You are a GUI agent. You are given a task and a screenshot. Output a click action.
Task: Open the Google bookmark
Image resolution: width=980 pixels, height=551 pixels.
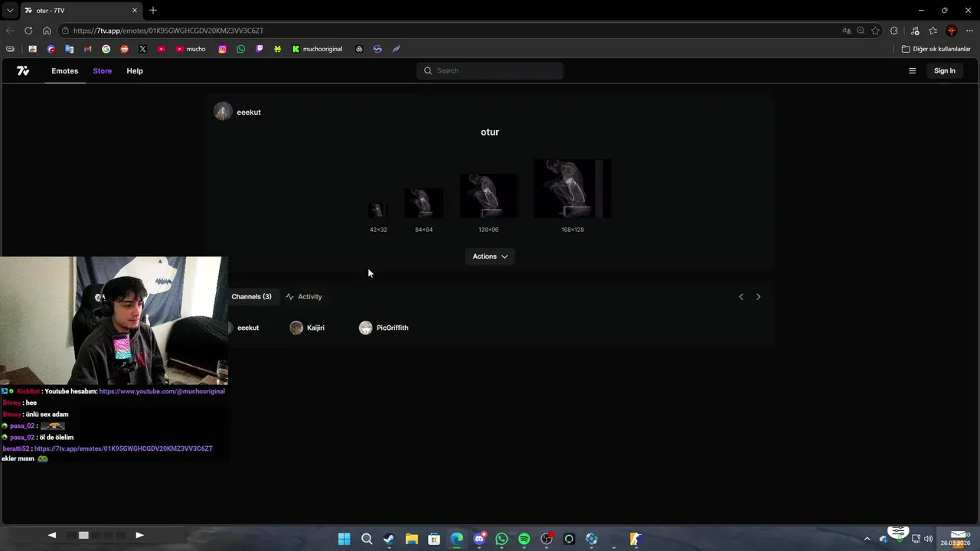click(x=106, y=49)
